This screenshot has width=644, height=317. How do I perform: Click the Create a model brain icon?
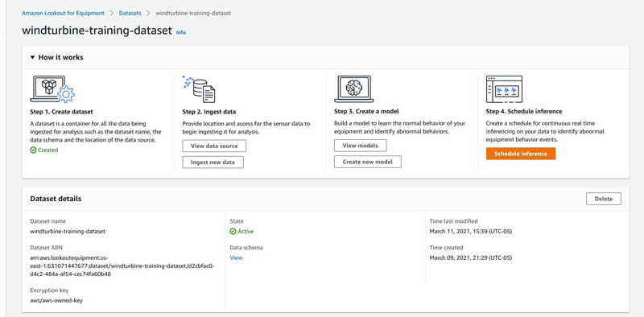coord(353,89)
